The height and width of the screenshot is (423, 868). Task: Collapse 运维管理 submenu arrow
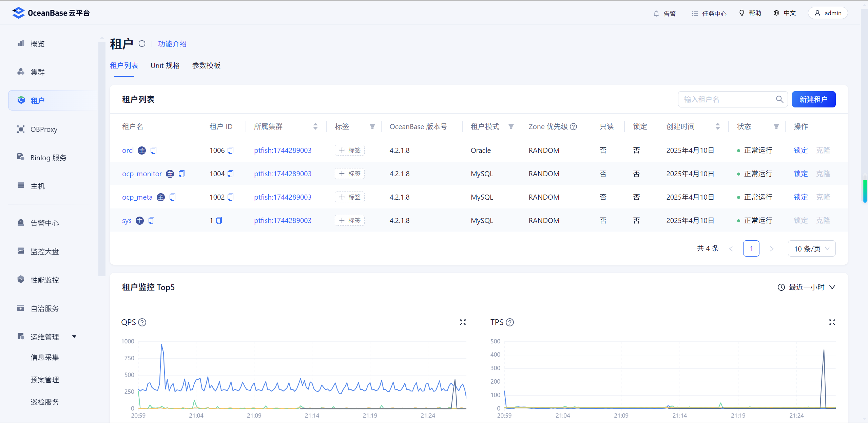(74, 337)
